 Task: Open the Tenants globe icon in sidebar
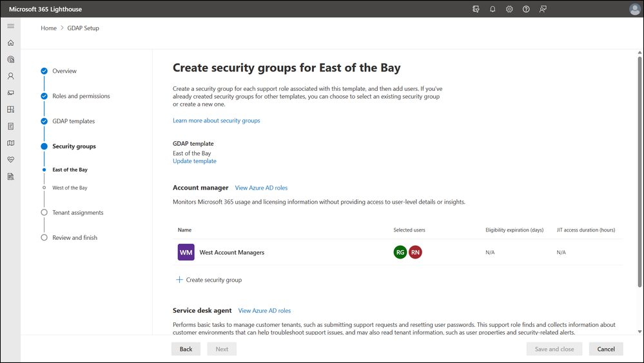point(11,59)
